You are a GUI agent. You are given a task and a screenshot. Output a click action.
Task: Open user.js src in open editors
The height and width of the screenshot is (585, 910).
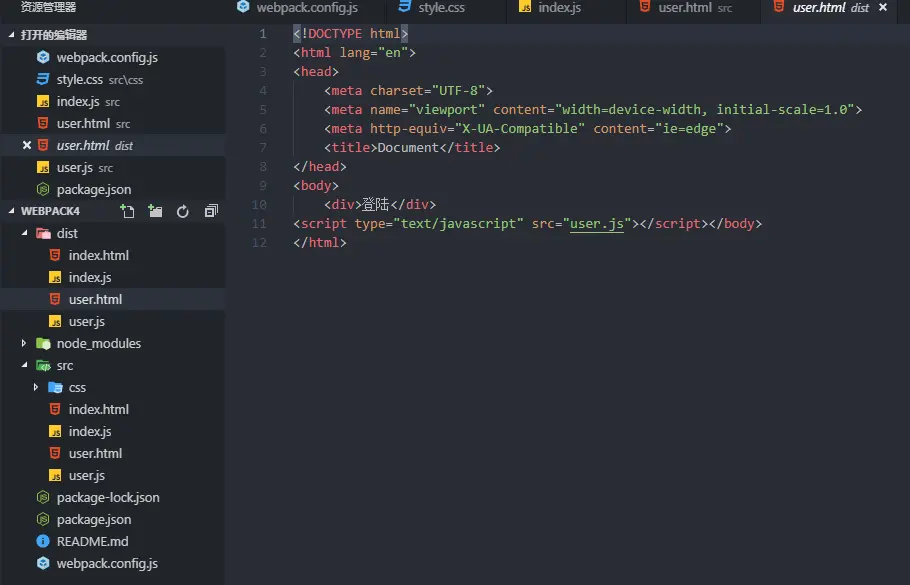pyautogui.click(x=113, y=168)
